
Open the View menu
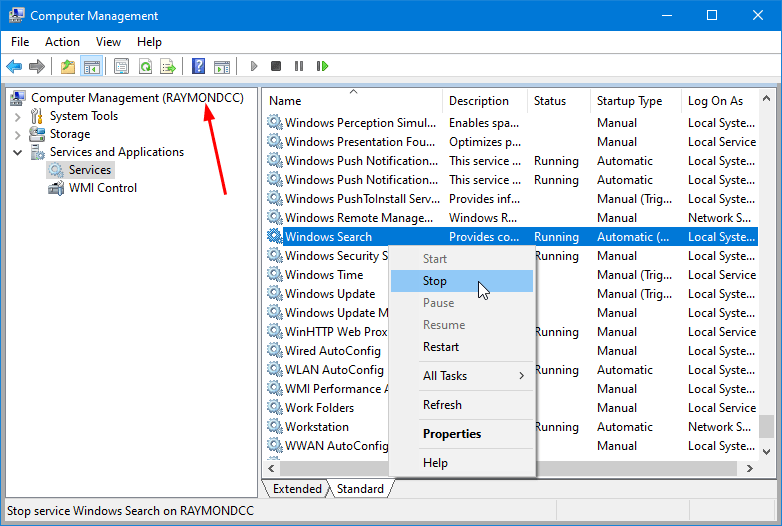click(x=108, y=42)
